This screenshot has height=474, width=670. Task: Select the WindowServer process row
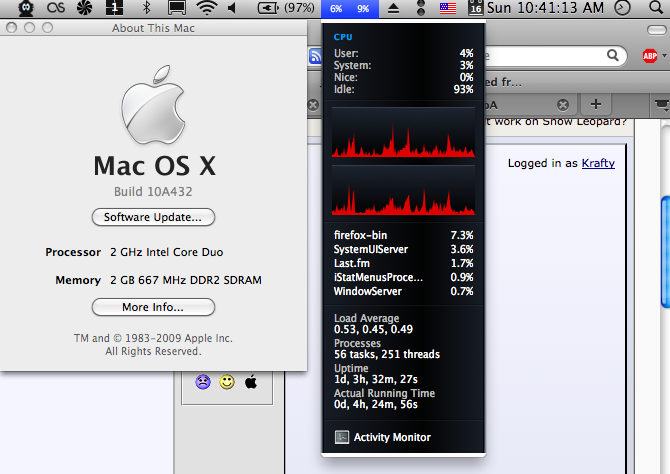(x=403, y=291)
